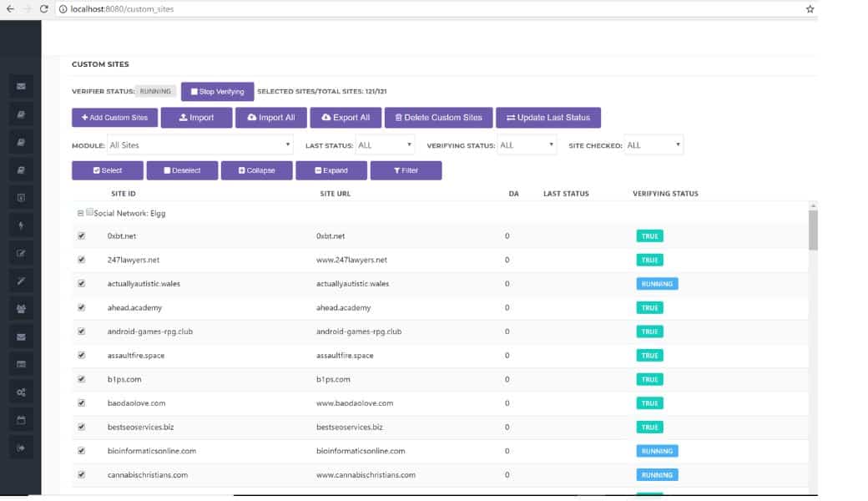
Task: Click the CUSTOM SITES page heading
Action: [100, 64]
